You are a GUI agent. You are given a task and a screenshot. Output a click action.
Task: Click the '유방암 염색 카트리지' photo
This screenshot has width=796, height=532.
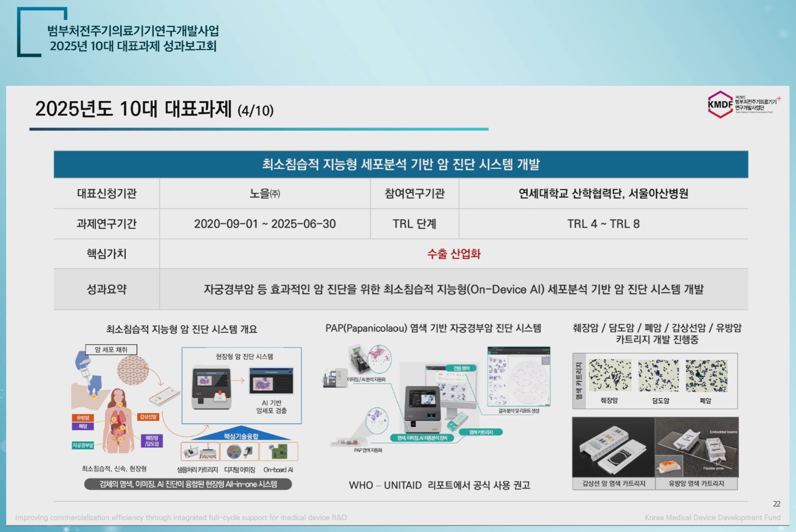[x=697, y=447]
